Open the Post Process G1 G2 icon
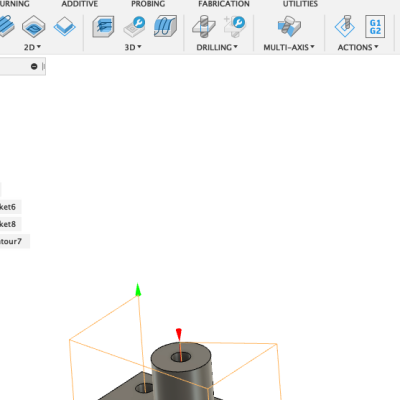The image size is (400, 400). click(x=375, y=27)
